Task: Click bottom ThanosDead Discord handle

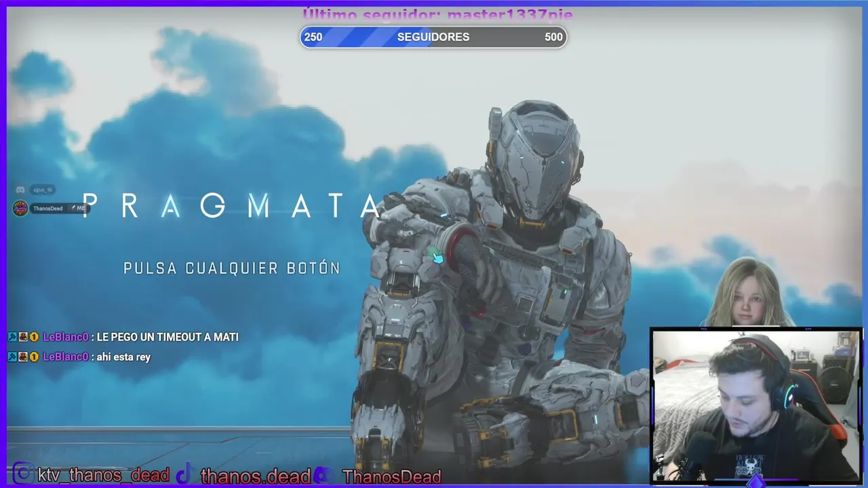Action: tap(392, 476)
